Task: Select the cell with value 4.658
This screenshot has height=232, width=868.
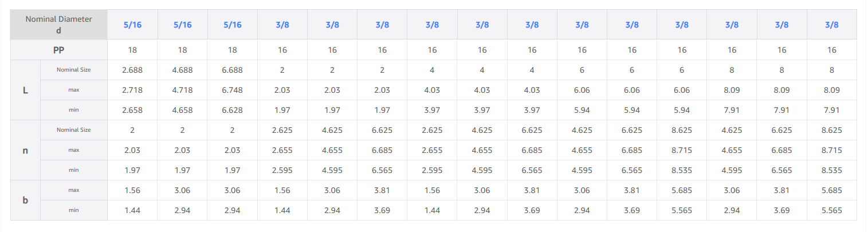Action: [x=182, y=110]
